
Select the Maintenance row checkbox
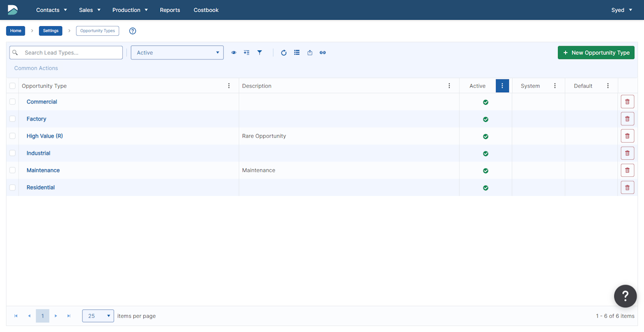coord(13,170)
